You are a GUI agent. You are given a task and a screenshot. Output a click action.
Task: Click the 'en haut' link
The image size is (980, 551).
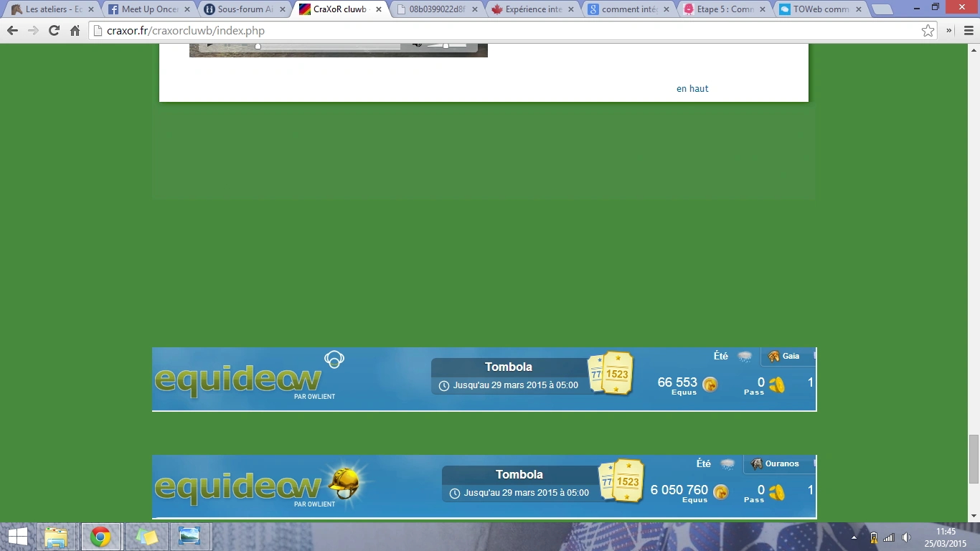pos(692,89)
